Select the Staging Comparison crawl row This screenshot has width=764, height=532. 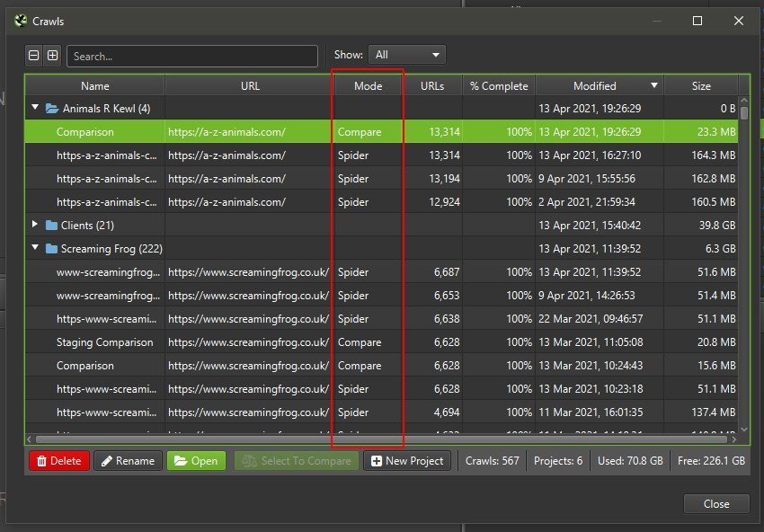click(x=105, y=342)
